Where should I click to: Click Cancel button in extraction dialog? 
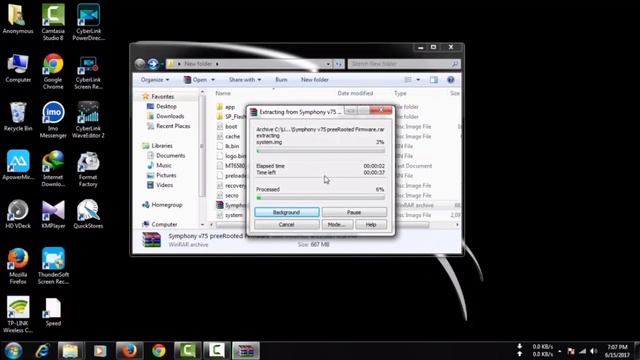point(287,224)
